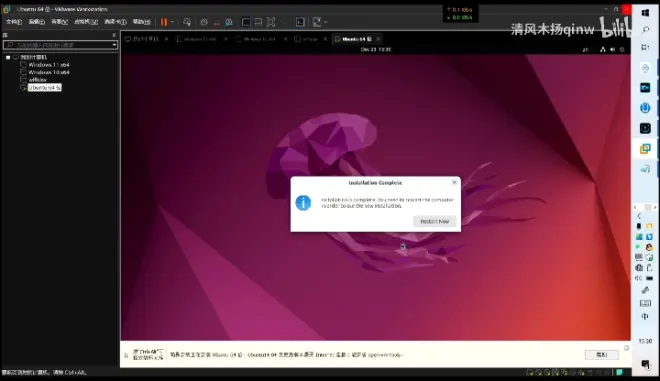Click the hard disk device status icon
This screenshot has height=381, width=660.
click(x=530, y=373)
